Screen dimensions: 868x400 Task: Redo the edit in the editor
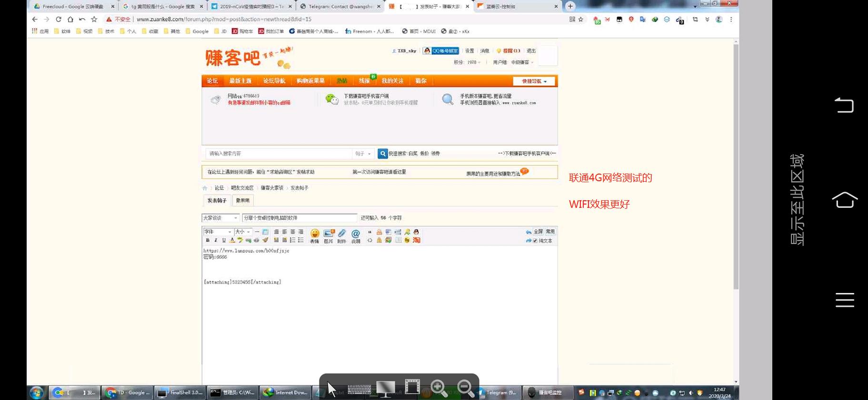[x=529, y=241]
